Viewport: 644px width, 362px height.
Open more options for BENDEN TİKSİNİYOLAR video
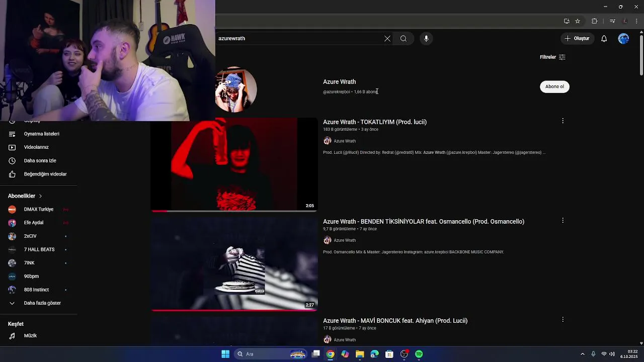(x=562, y=220)
